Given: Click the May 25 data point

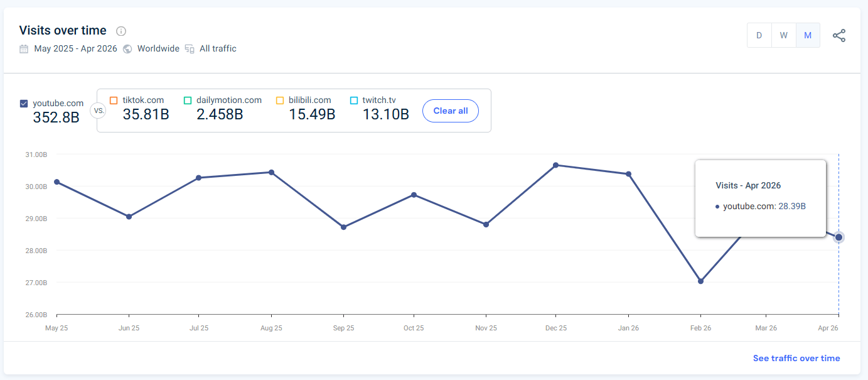Looking at the screenshot, I should (57, 182).
